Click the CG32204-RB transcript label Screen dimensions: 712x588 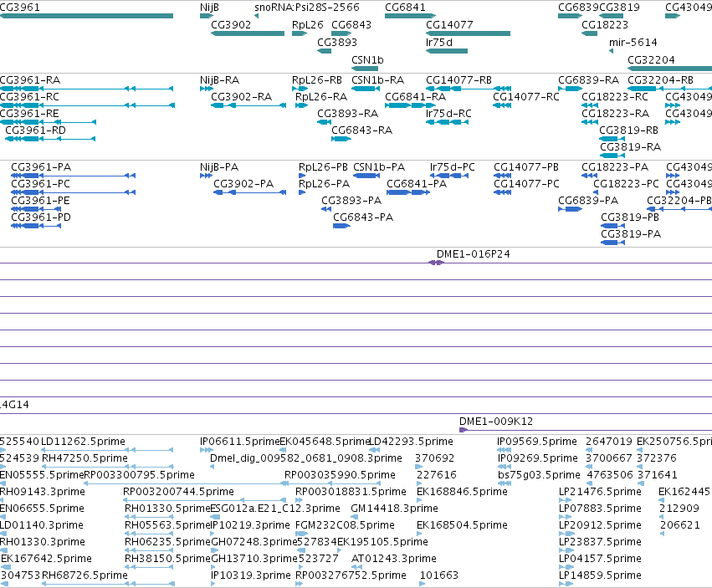(660, 80)
